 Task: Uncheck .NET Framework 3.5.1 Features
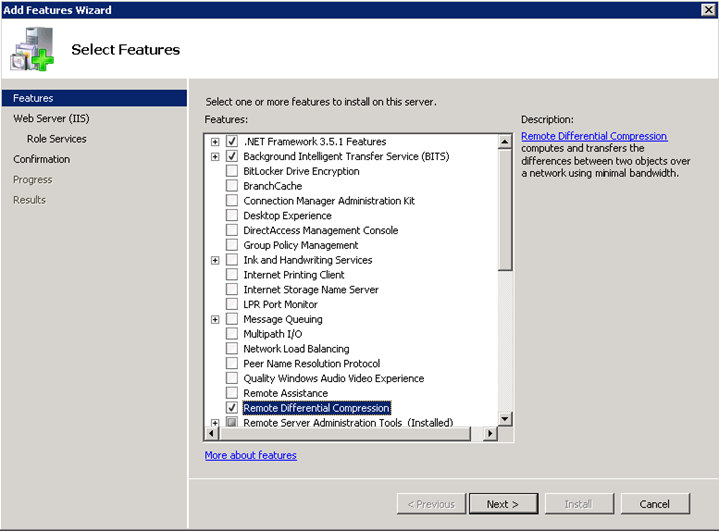232,141
